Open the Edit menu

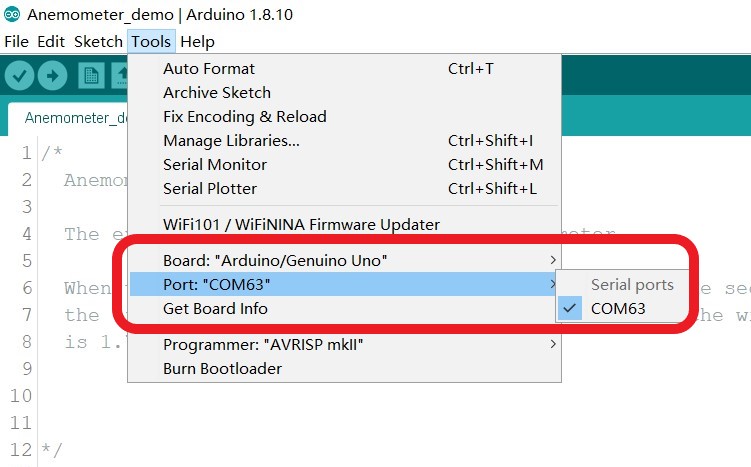51,42
